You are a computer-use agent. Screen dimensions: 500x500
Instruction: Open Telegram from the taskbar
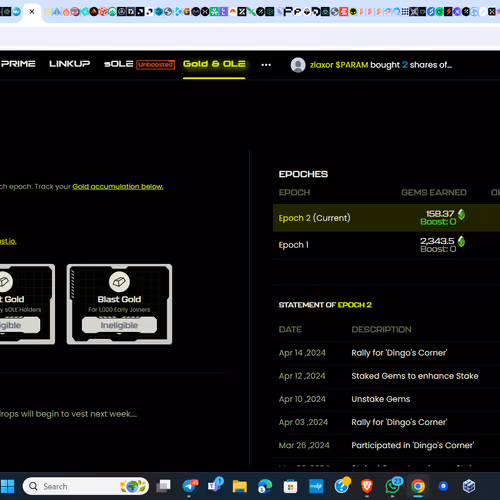point(190,486)
